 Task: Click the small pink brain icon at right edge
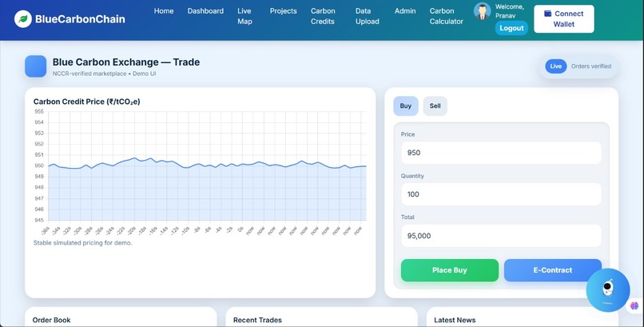pyautogui.click(x=634, y=305)
